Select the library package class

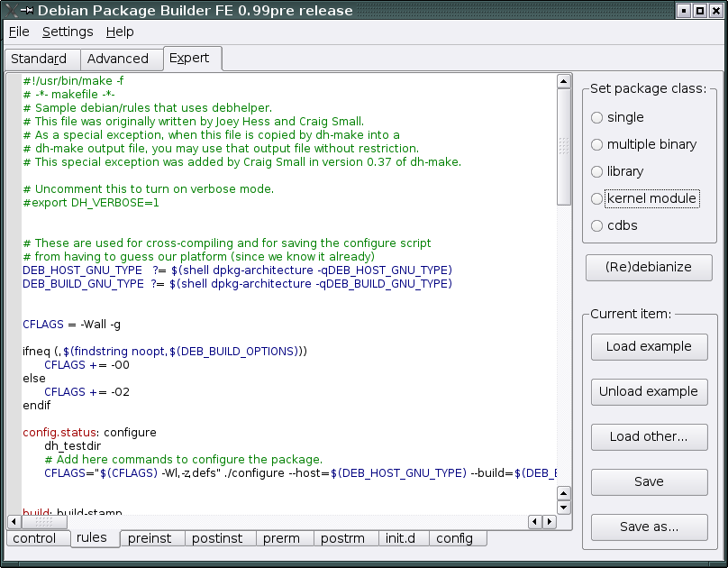pyautogui.click(x=617, y=171)
